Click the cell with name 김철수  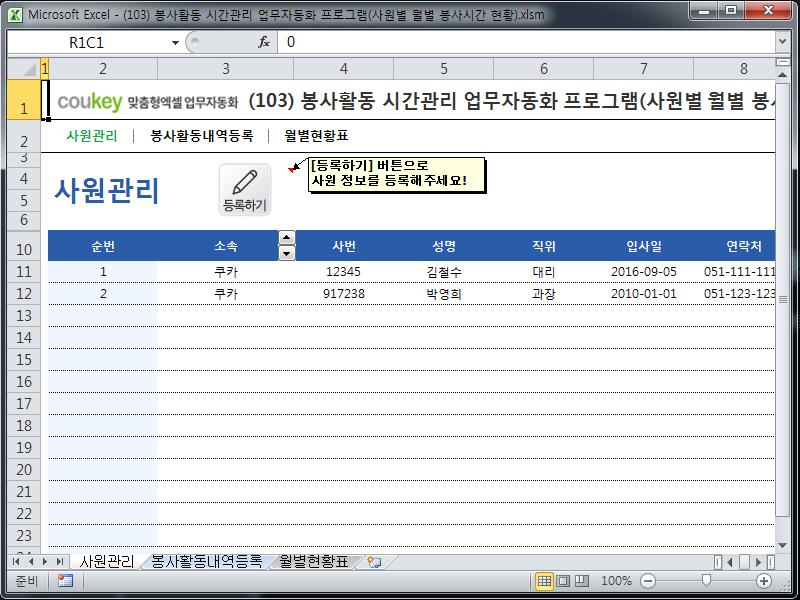pos(444,271)
